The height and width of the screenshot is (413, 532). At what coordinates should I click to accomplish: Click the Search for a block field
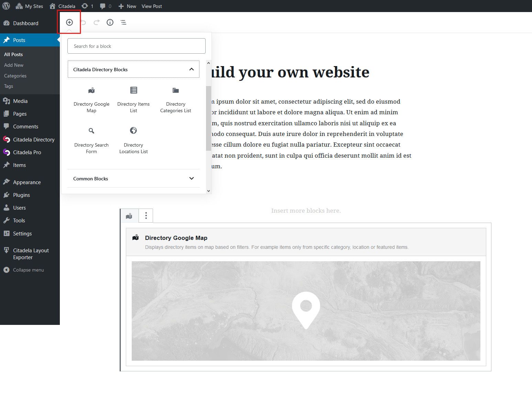coord(137,46)
